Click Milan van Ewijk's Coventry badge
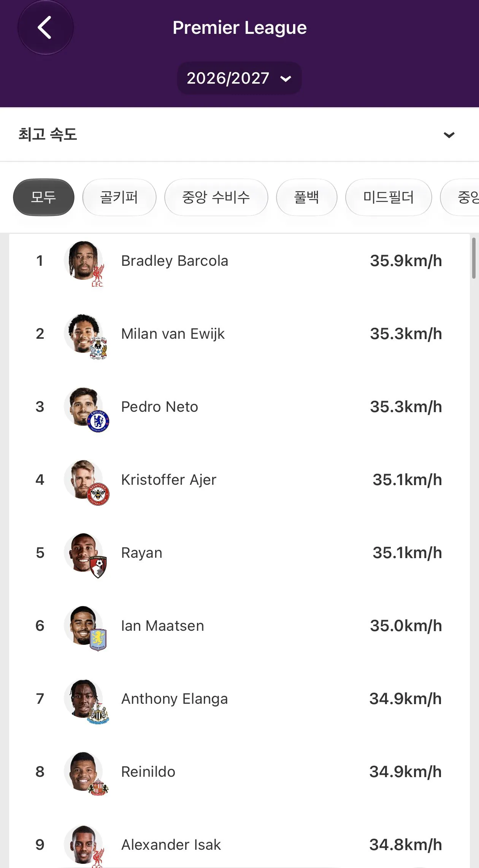 click(98, 348)
